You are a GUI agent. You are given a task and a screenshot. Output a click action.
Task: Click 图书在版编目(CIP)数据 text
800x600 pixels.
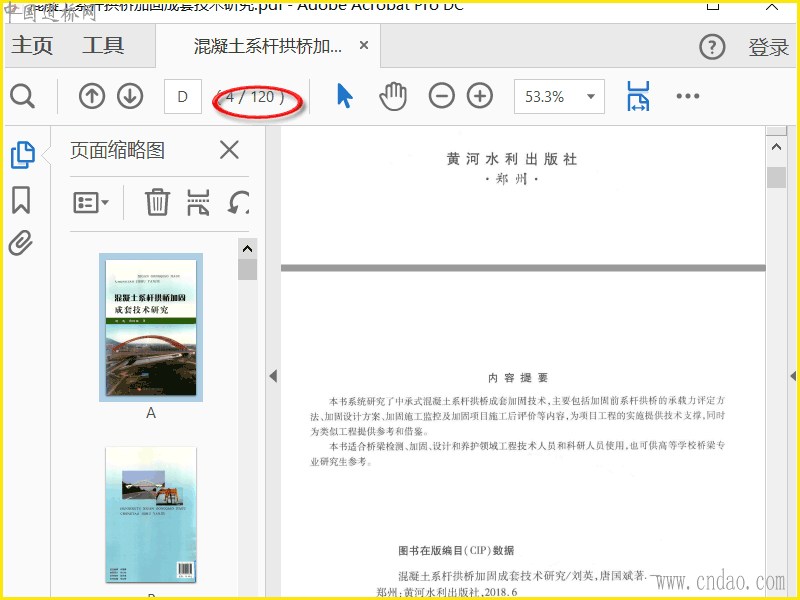pyautogui.click(x=456, y=551)
